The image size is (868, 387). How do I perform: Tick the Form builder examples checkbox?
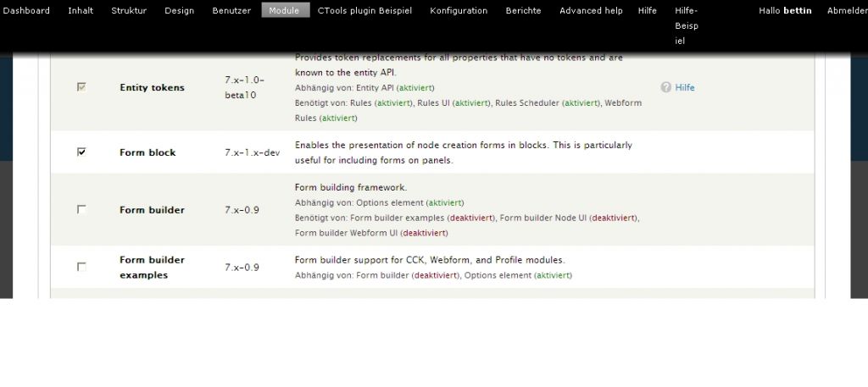pos(81,267)
